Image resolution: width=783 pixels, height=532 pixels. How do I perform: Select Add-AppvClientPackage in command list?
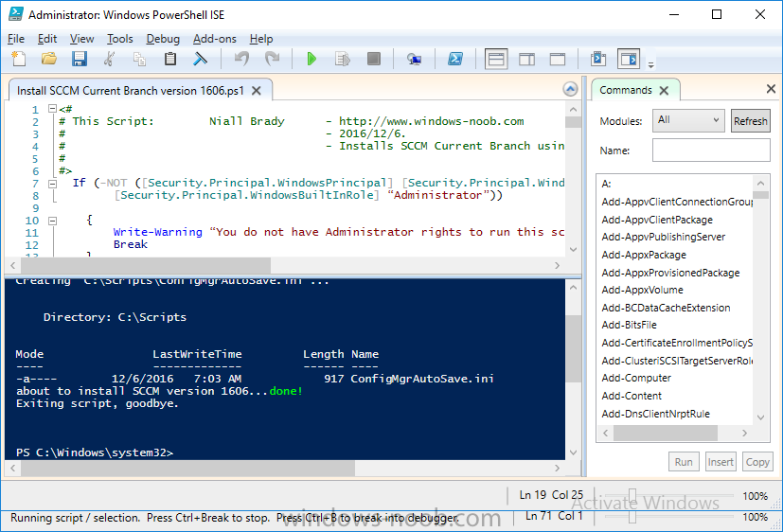tap(657, 220)
